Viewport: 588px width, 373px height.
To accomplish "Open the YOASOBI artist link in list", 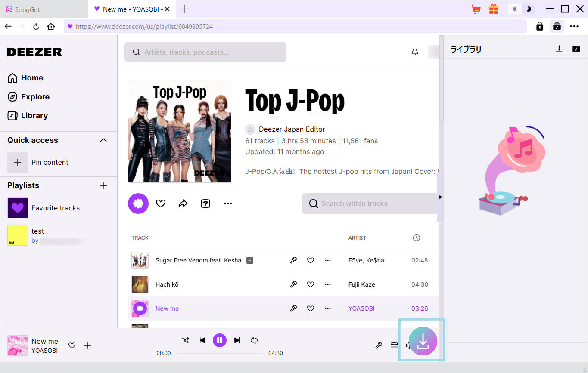I will (361, 308).
